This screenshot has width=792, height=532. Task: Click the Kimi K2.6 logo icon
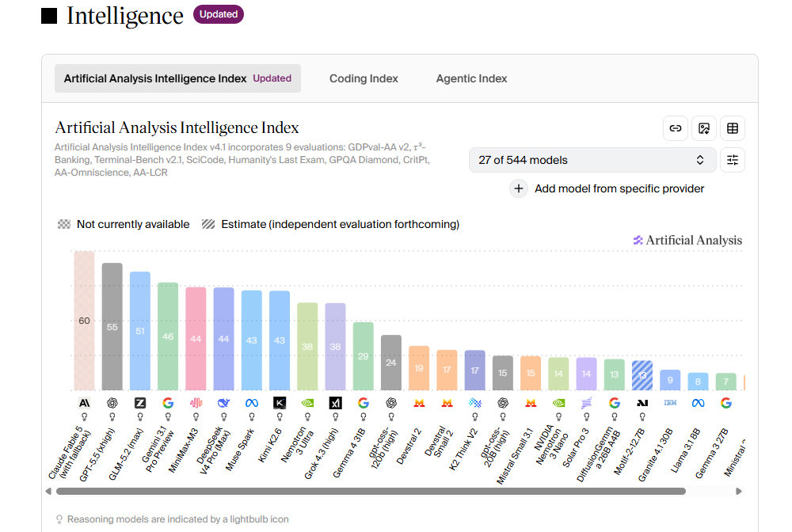[x=280, y=403]
